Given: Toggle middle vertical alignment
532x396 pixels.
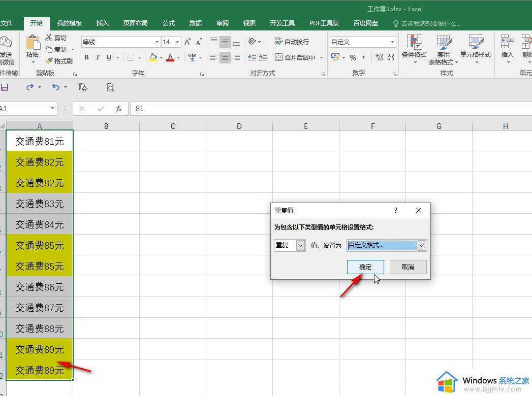Looking at the screenshot, I should click(x=225, y=42).
